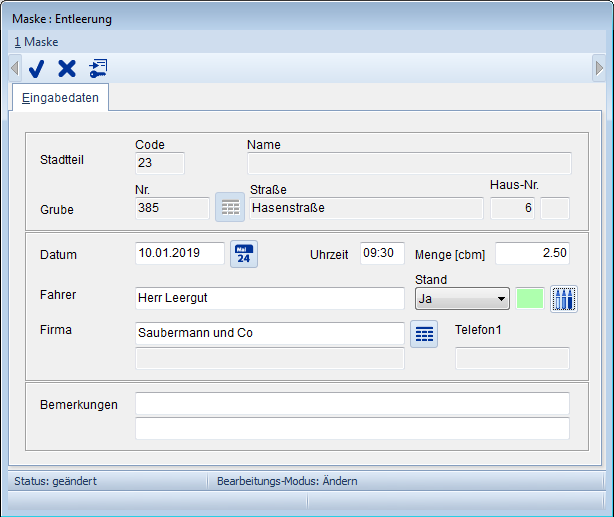Click the Fahrer field with Herr Leergut
The height and width of the screenshot is (517, 614).
[x=269, y=298]
